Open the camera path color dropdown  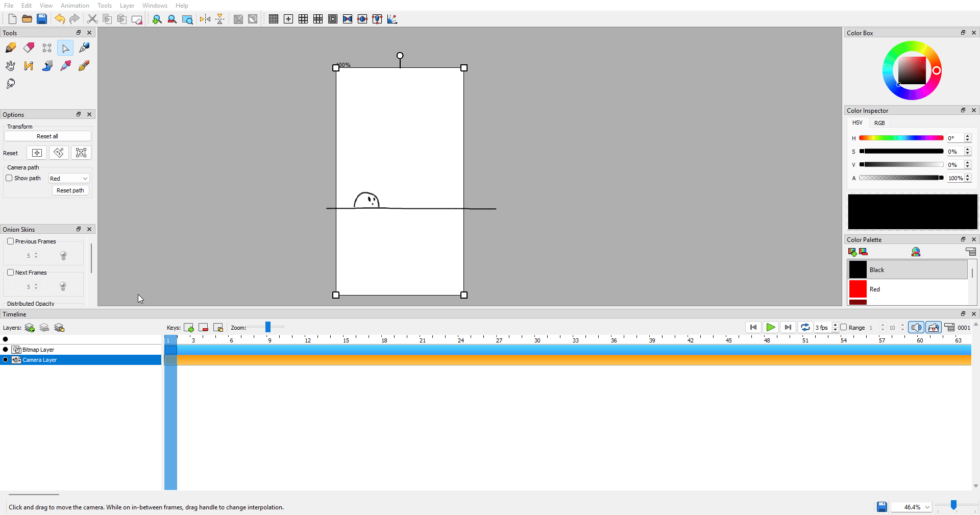(x=69, y=178)
